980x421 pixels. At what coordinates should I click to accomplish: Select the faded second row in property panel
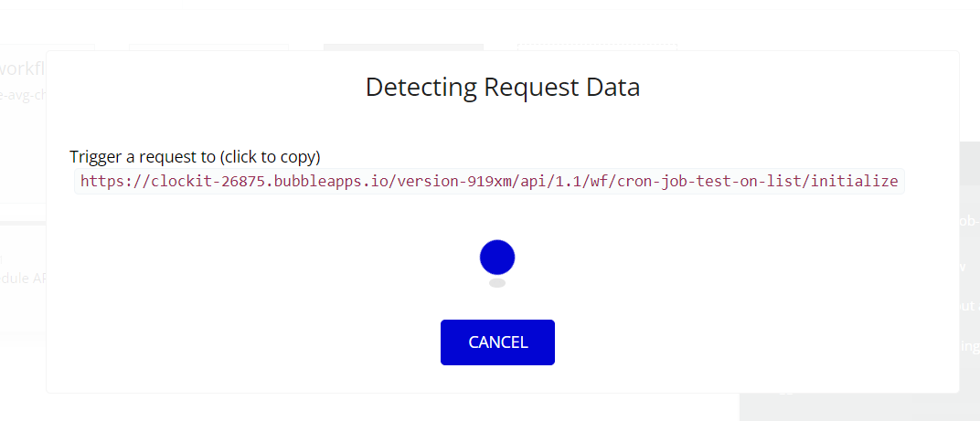[969, 267]
